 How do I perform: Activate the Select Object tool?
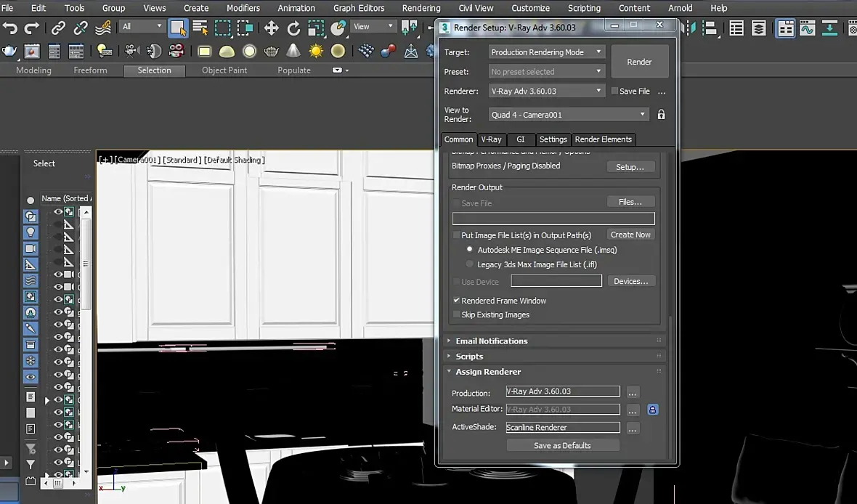pyautogui.click(x=177, y=28)
